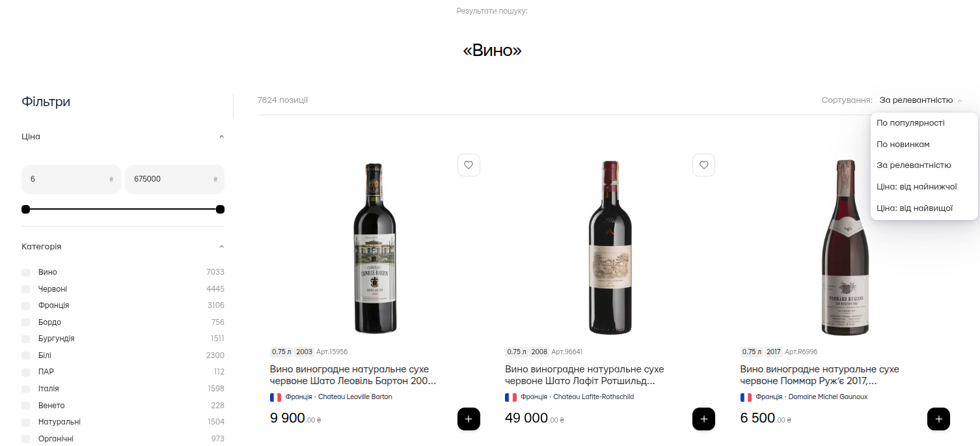Click the French flag beside Chateau Lafite-Rothschild
The image size is (980, 446).
pyautogui.click(x=511, y=397)
